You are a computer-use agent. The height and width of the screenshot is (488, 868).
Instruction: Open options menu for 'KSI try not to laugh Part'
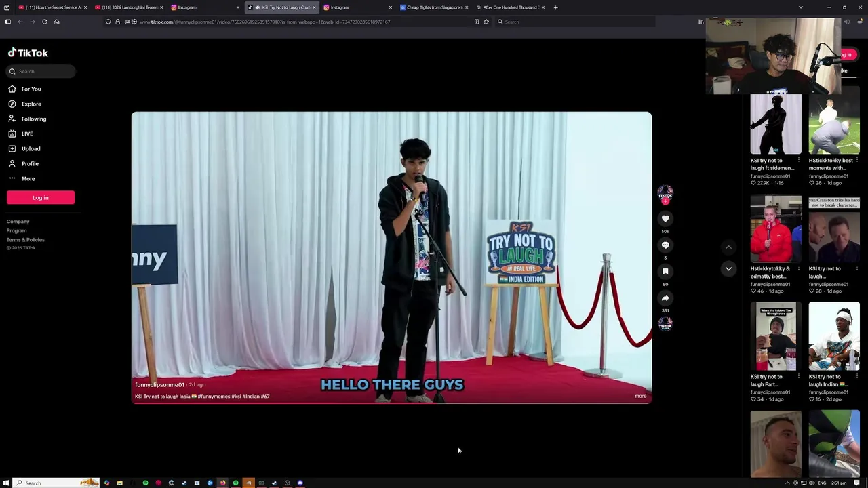coord(798,377)
